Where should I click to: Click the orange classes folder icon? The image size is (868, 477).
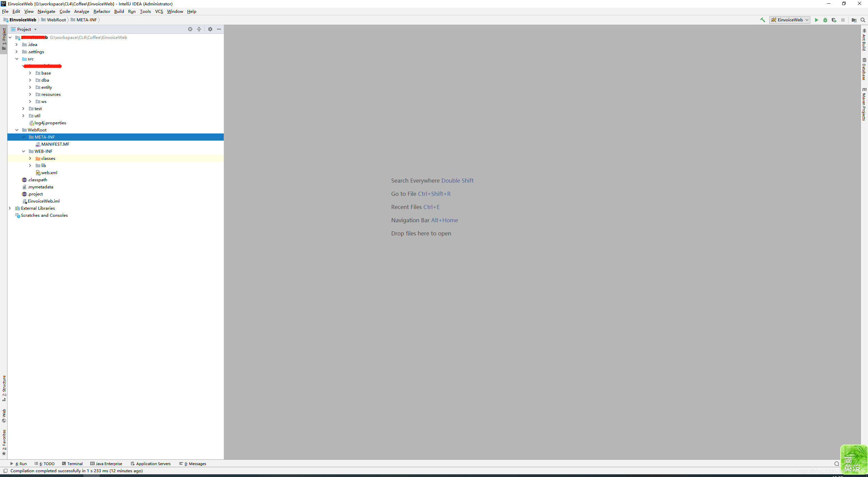click(x=38, y=159)
